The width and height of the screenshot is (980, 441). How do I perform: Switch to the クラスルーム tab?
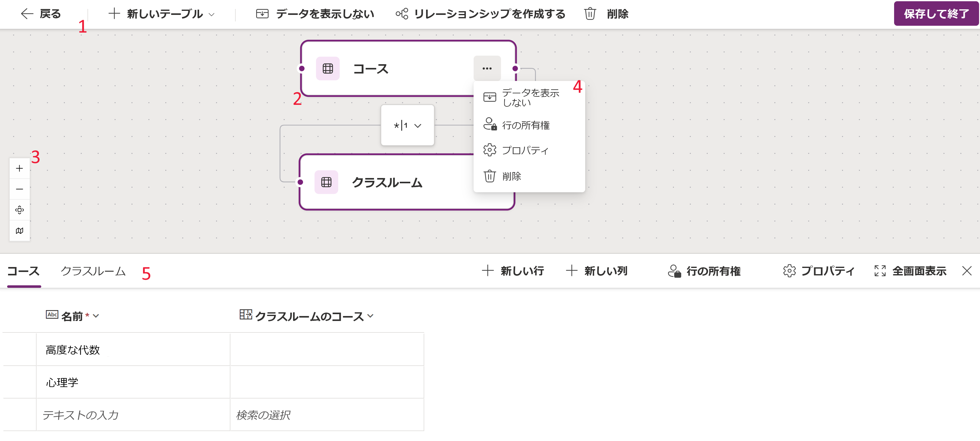(x=93, y=271)
